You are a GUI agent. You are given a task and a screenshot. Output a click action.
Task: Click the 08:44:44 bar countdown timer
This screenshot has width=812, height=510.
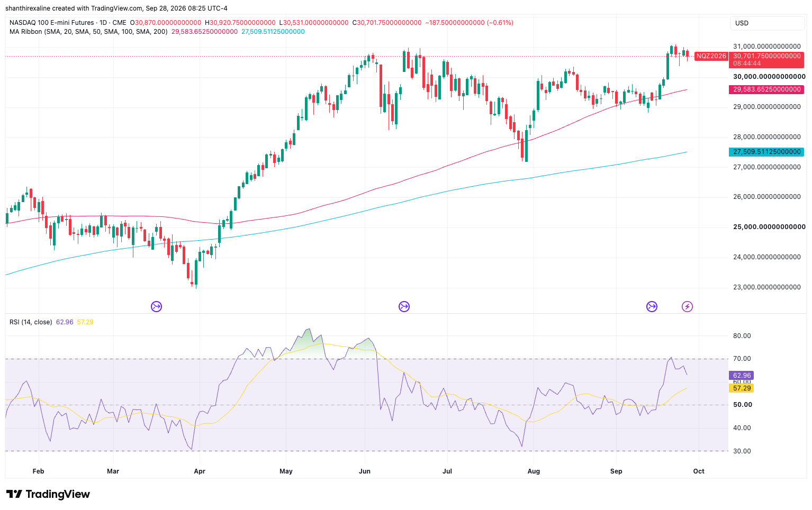[747, 63]
